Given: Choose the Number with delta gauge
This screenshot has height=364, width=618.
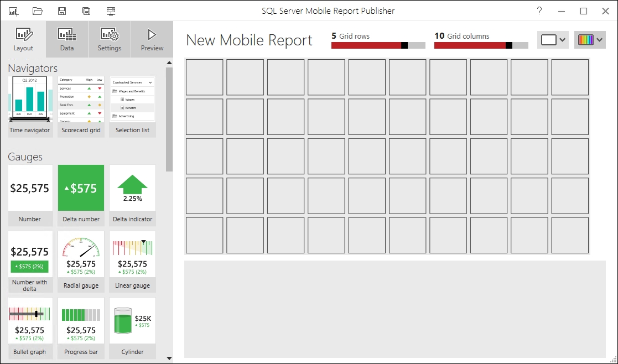Looking at the screenshot, I should [x=30, y=262].
